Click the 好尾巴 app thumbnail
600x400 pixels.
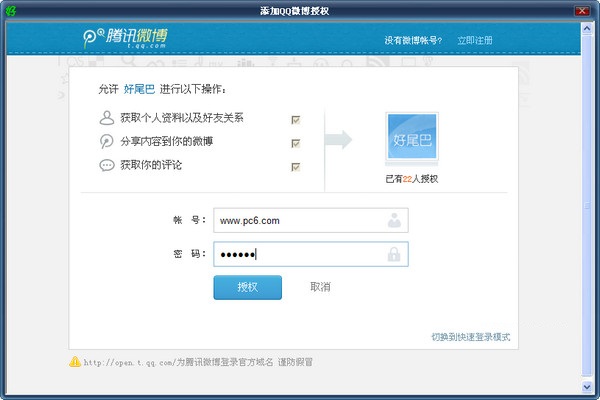pyautogui.click(x=412, y=136)
